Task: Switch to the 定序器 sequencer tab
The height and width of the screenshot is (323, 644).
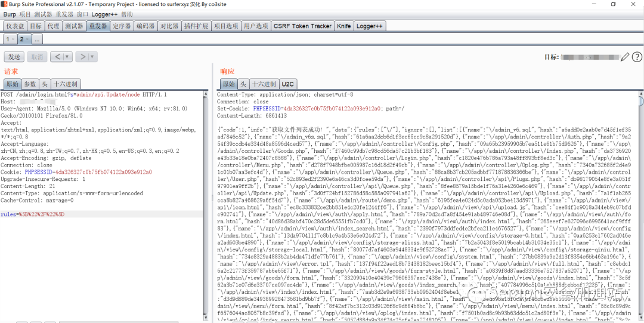Action: coord(122,26)
